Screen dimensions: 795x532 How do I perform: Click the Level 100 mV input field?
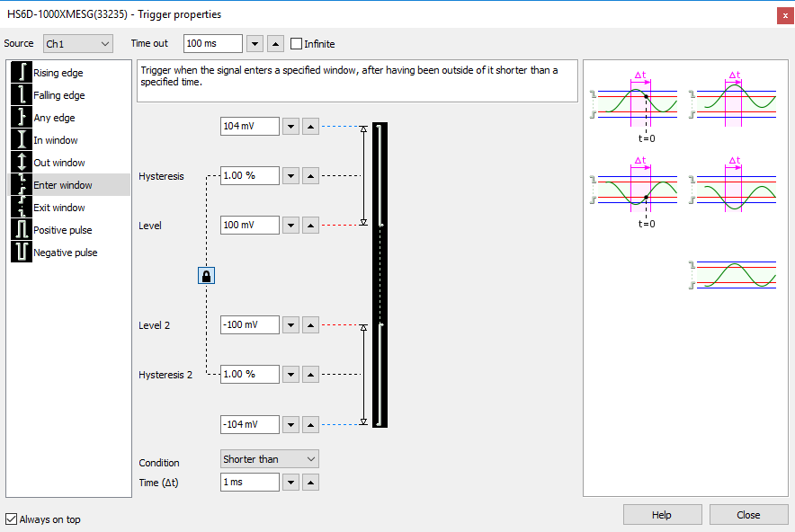click(249, 225)
